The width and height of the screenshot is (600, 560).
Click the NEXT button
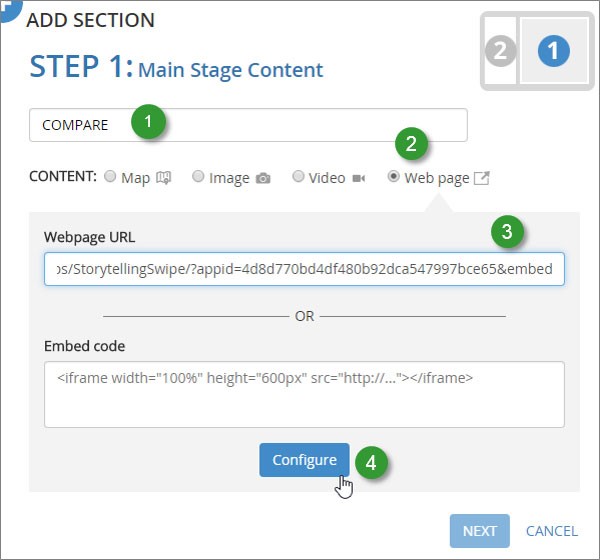(479, 531)
